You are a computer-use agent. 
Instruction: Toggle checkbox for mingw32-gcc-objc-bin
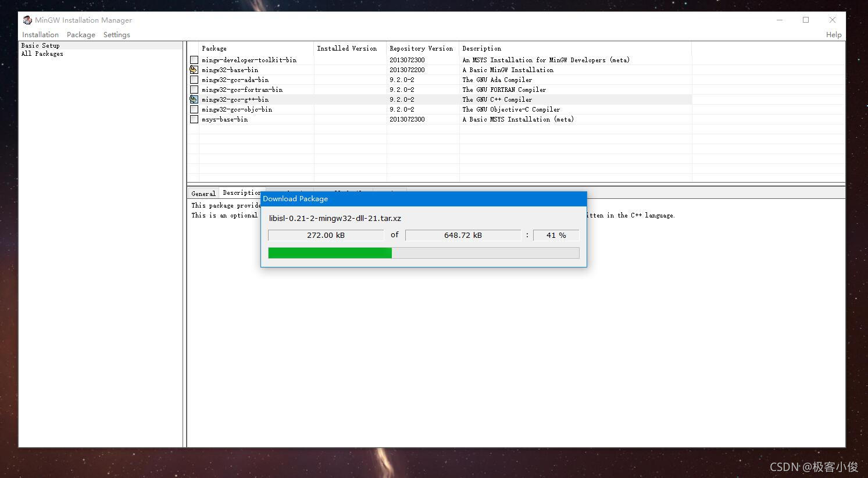194,109
